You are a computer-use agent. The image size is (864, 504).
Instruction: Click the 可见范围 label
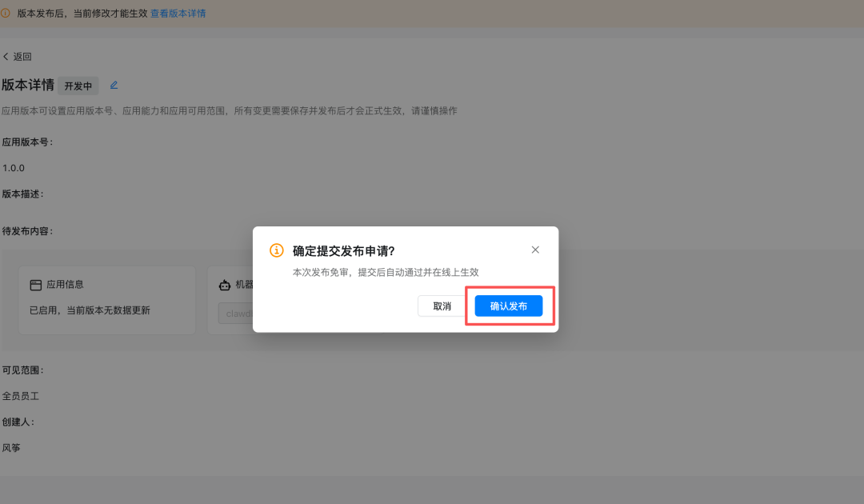click(22, 370)
